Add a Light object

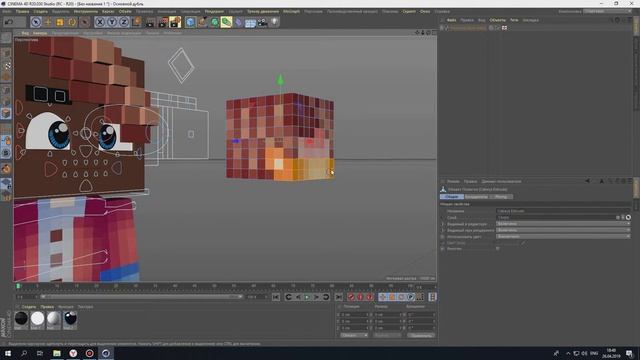click(x=275, y=22)
